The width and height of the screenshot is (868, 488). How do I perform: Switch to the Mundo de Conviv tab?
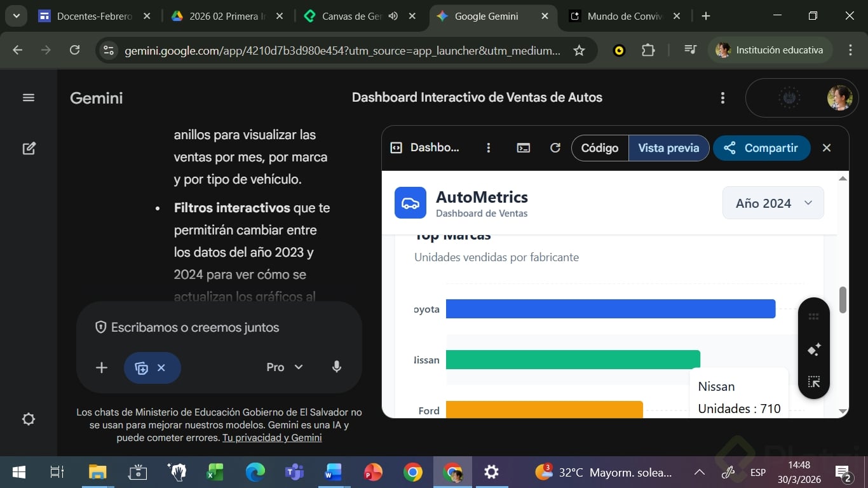tap(625, 17)
